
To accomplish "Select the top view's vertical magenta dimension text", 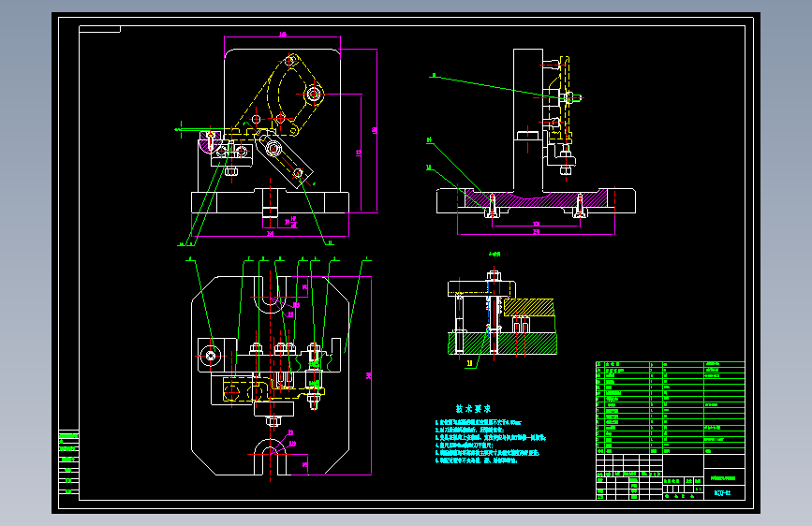I will [x=369, y=375].
